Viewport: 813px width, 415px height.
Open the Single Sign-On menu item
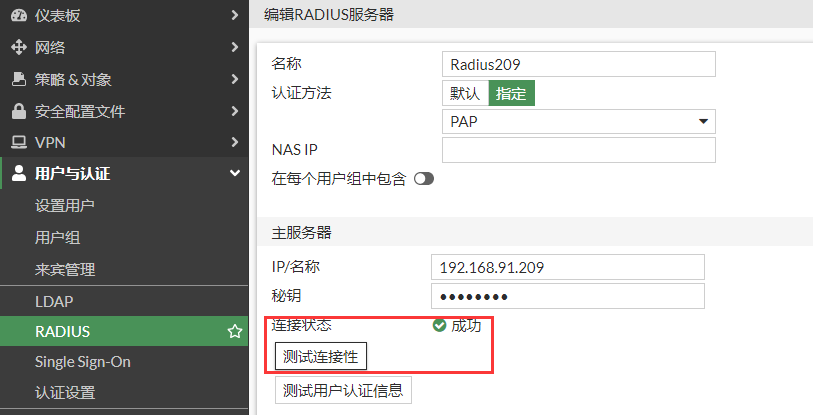(x=83, y=362)
